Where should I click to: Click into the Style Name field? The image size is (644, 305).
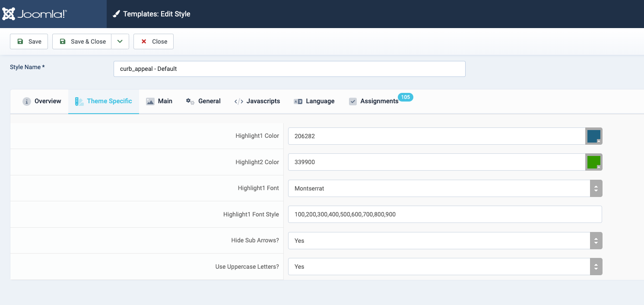tap(289, 69)
